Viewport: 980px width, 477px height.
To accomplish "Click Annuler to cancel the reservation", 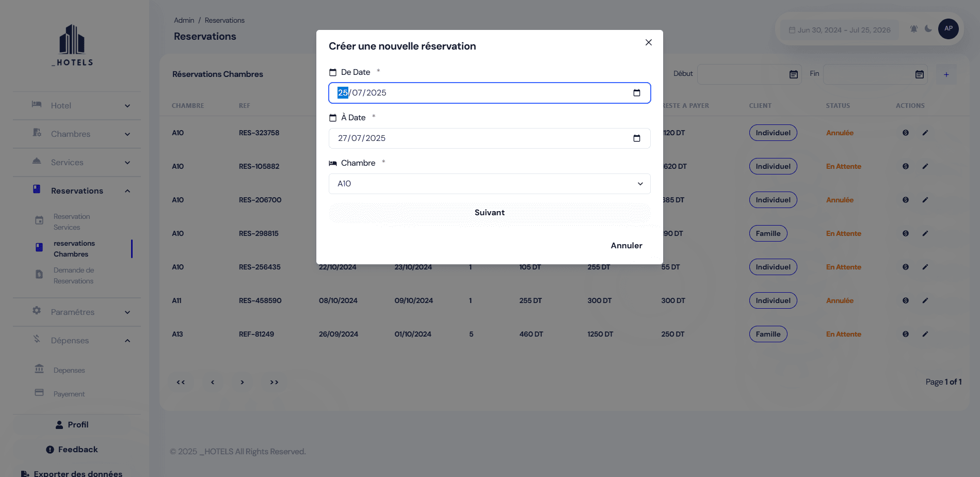I will (x=626, y=245).
